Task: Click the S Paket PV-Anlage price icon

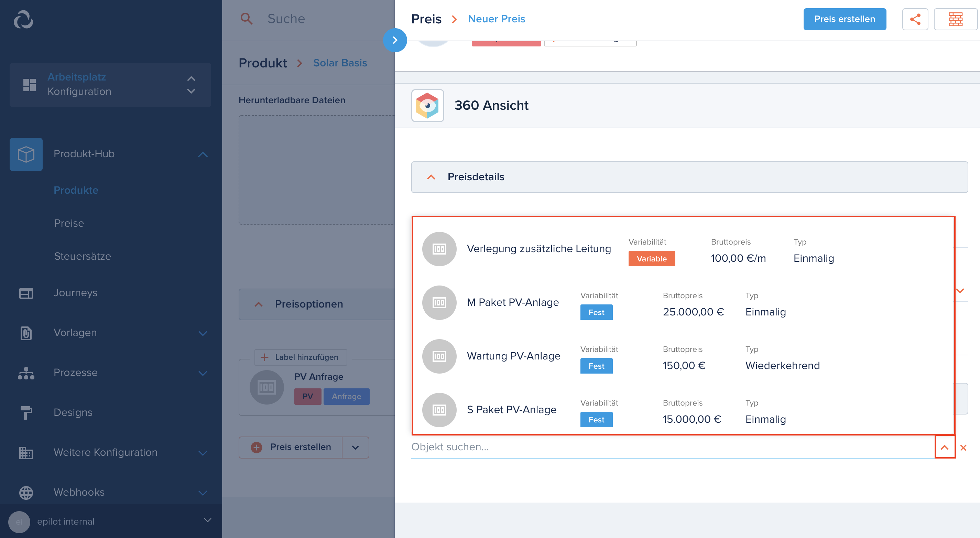Action: click(x=439, y=410)
